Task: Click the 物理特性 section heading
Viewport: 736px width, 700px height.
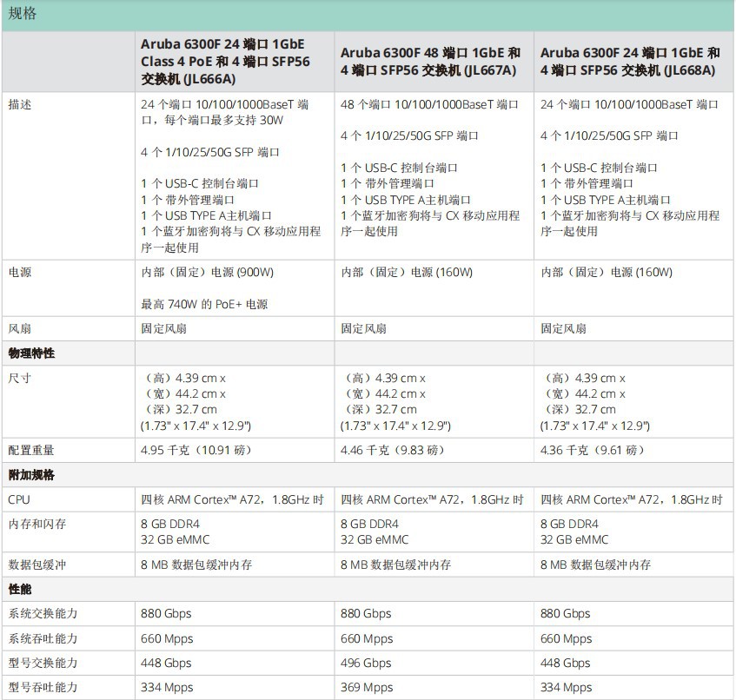Action: pyautogui.click(x=31, y=353)
